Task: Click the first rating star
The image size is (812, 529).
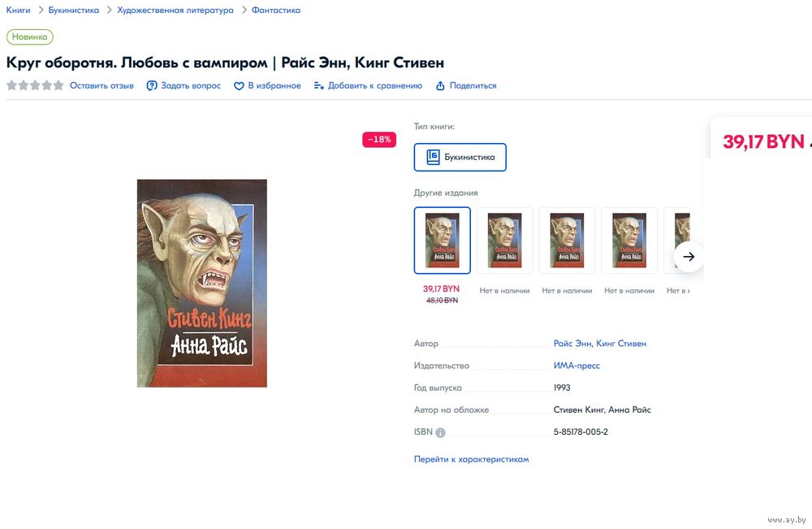Action: click(12, 85)
